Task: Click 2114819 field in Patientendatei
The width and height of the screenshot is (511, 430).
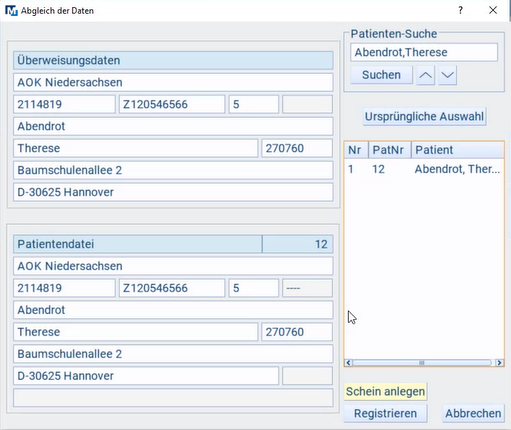Action: point(64,288)
